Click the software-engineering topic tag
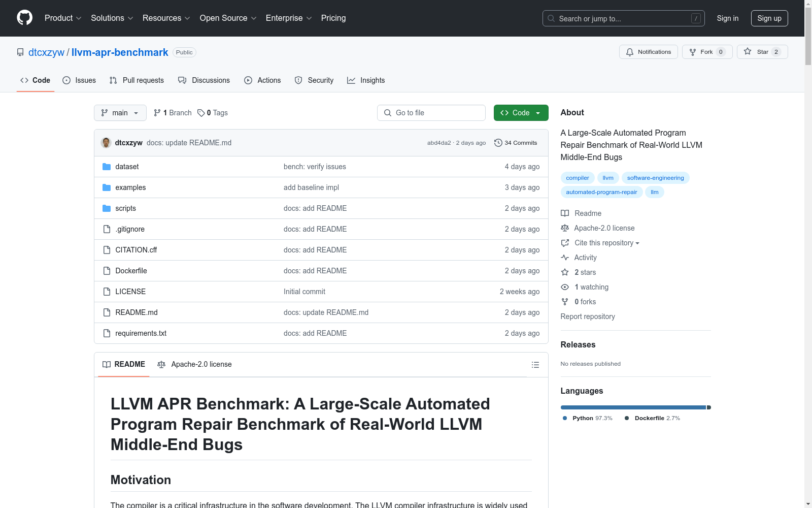The width and height of the screenshot is (812, 508). pyautogui.click(x=655, y=178)
